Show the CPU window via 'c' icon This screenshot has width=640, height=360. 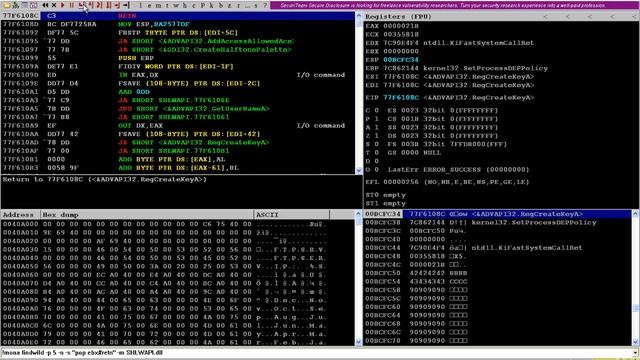coord(193,5)
